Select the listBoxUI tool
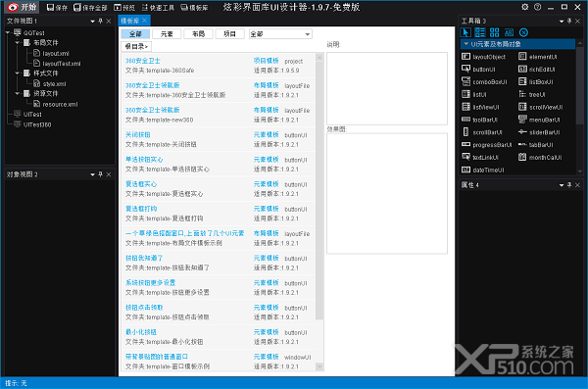 (536, 81)
